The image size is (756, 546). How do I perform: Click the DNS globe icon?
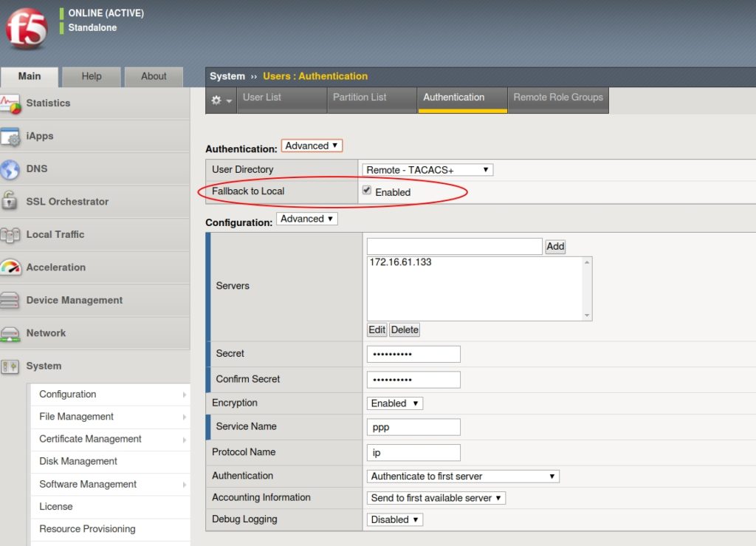pyautogui.click(x=10, y=169)
